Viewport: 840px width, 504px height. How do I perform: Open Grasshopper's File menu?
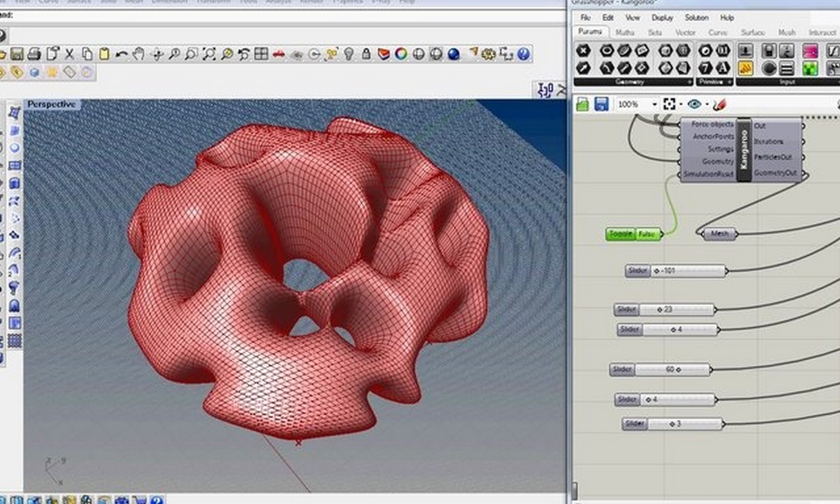point(585,17)
